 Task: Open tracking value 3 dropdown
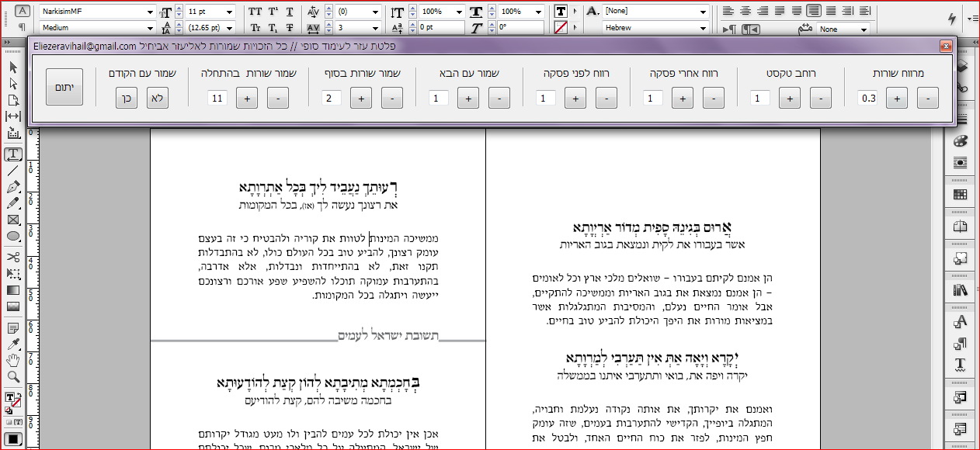[376, 28]
